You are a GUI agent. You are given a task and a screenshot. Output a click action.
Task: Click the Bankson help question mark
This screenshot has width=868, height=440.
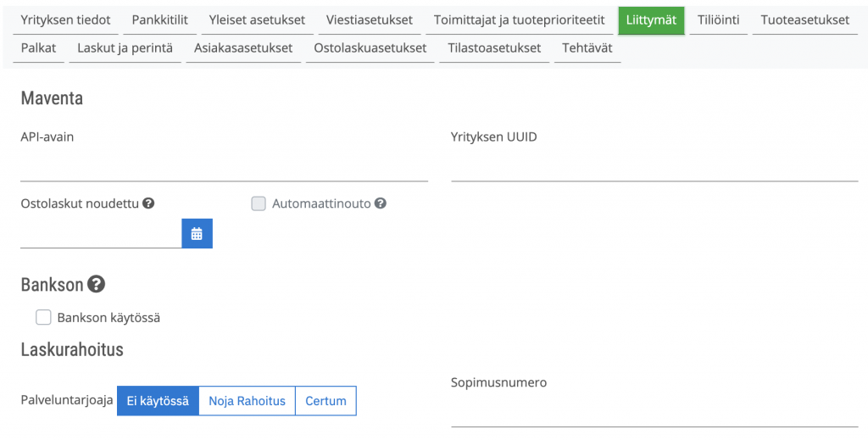(x=96, y=285)
